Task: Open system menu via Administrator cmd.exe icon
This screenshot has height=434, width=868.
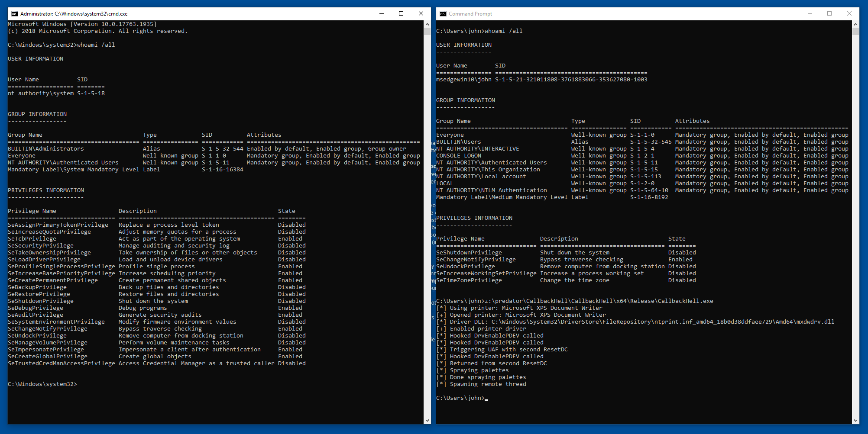Action: (x=14, y=14)
